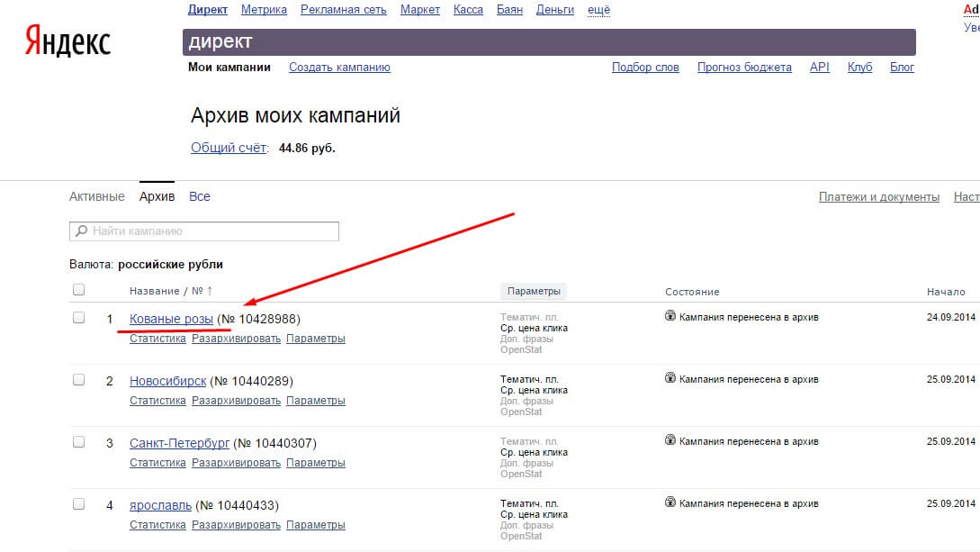
Task: Click the magnifier icon in campaign search
Action: tap(81, 231)
